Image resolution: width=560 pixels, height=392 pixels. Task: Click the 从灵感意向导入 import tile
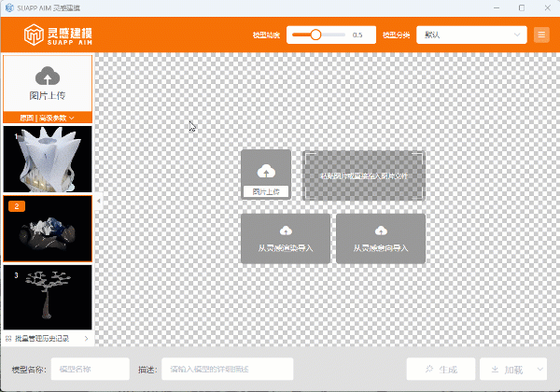pos(381,238)
